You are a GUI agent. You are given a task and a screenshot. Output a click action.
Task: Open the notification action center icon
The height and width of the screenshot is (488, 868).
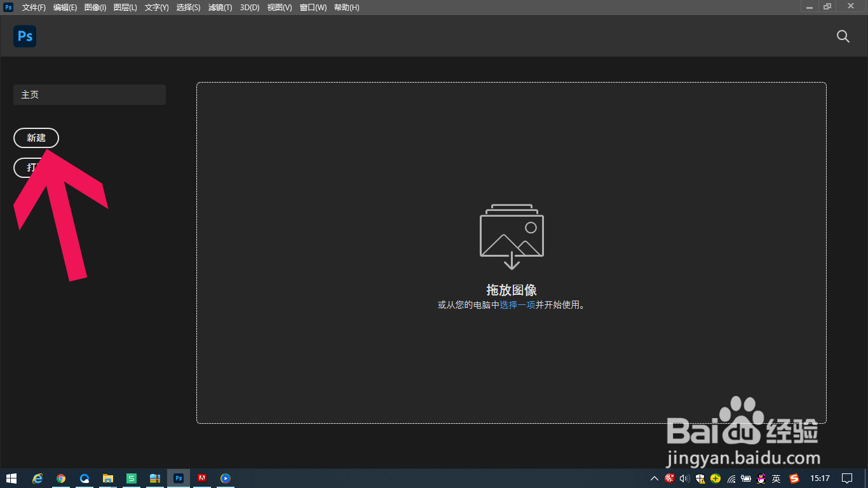coord(847,478)
